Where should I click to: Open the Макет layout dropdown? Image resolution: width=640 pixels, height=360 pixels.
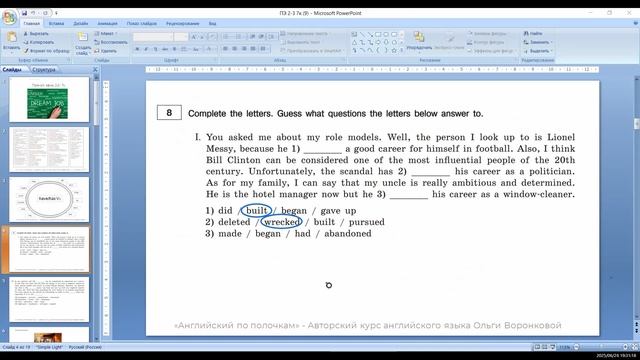[106, 33]
